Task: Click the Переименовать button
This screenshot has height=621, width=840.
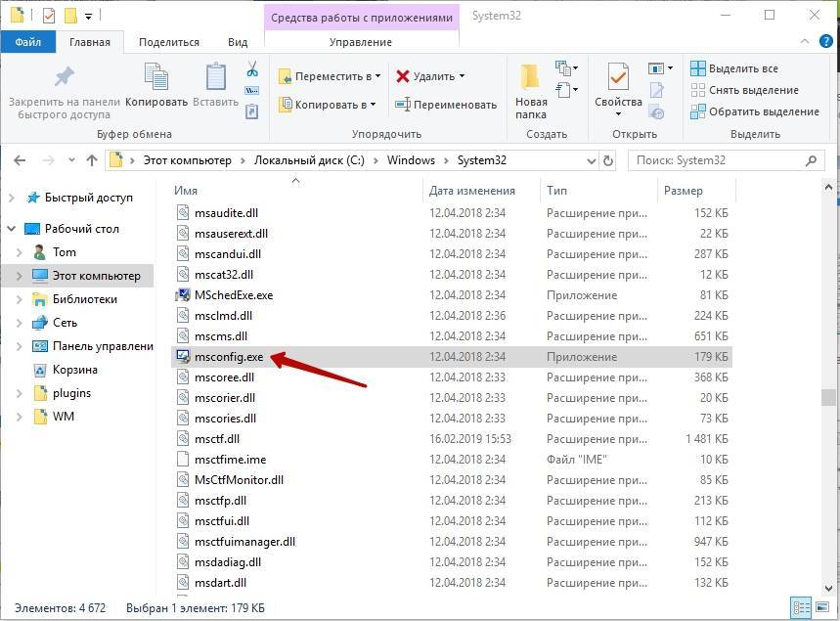Action: (446, 105)
